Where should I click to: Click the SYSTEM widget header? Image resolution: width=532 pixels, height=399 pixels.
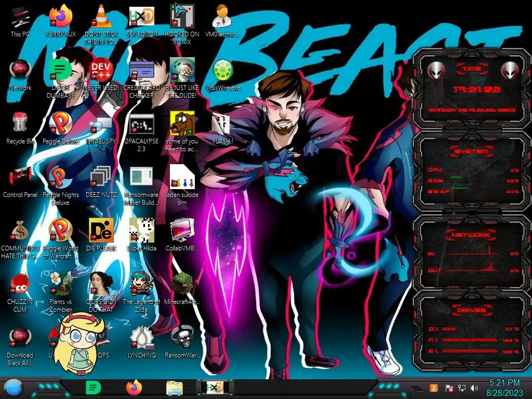[x=472, y=151]
